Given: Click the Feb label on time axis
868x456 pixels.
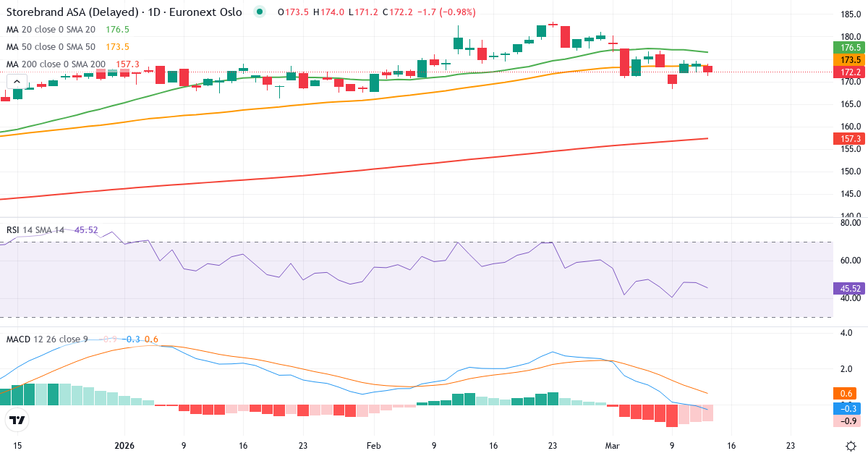Looking at the screenshot, I should 373,446.
